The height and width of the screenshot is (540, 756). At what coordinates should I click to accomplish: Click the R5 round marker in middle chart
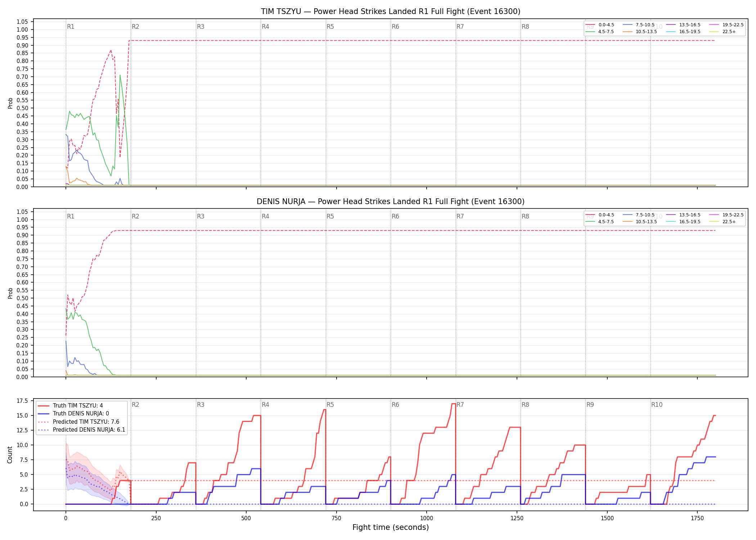pyautogui.click(x=330, y=216)
